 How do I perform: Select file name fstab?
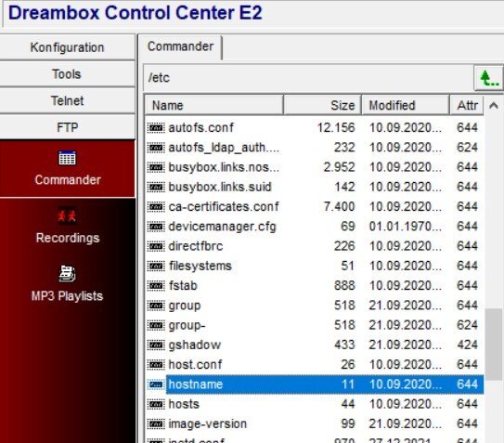(183, 286)
